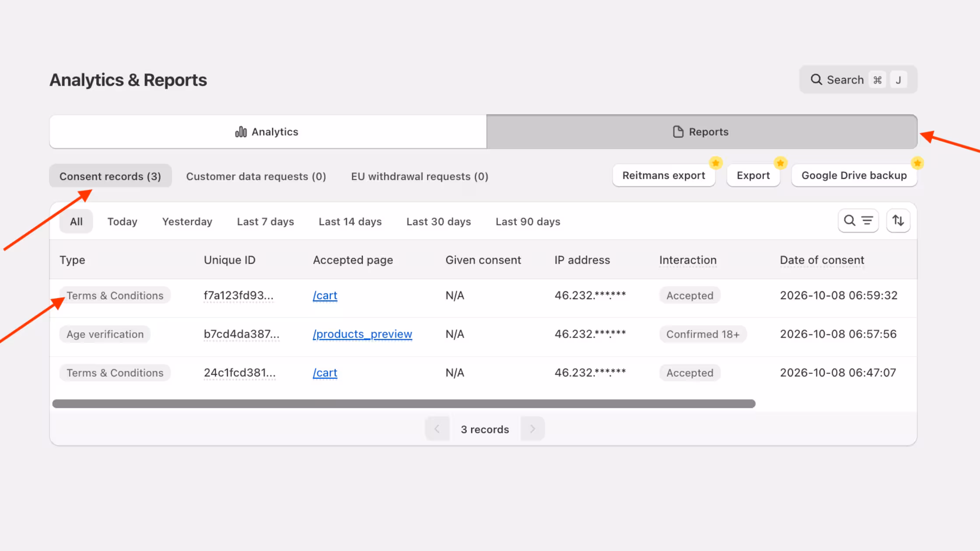Select Consent records (3) tab
The height and width of the screenshot is (551, 980).
coord(110,176)
